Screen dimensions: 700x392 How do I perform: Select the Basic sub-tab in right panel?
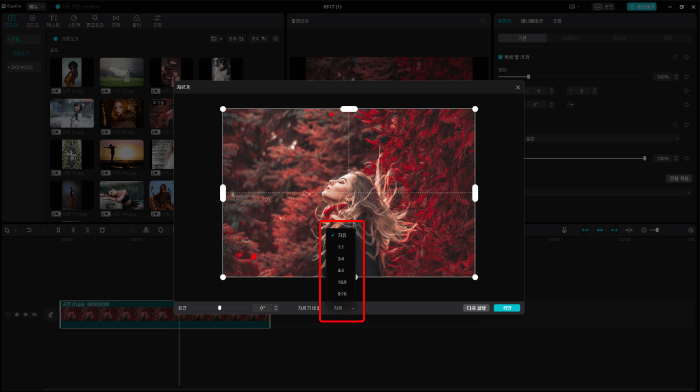(522, 38)
